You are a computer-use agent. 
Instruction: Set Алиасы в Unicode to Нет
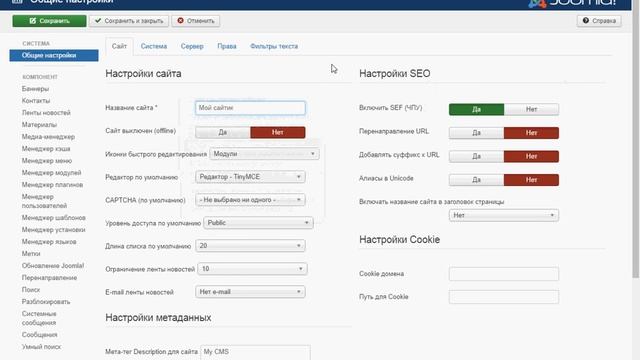point(531,180)
